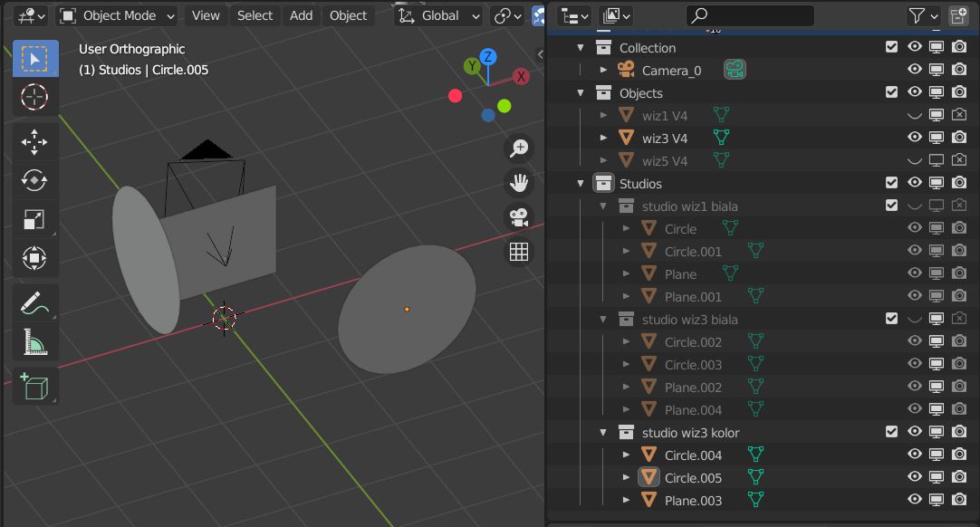Open the Object Mode dropdown
The image size is (980, 527).
coord(118,15)
